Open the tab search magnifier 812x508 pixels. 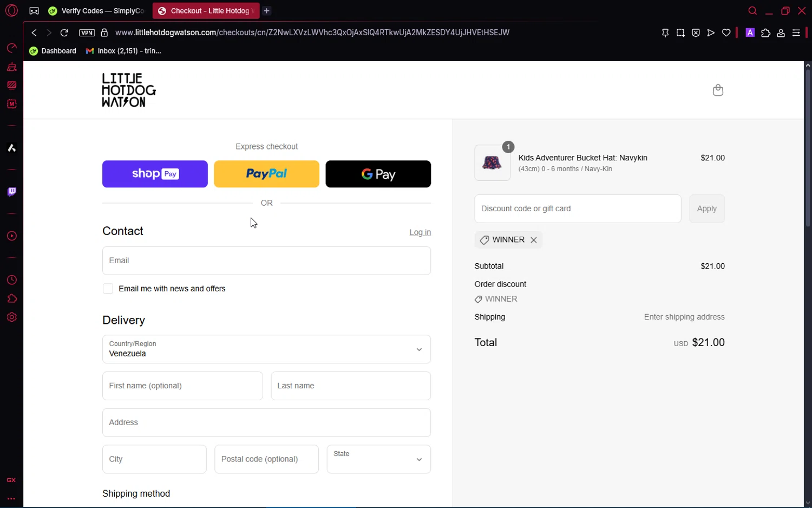752,11
